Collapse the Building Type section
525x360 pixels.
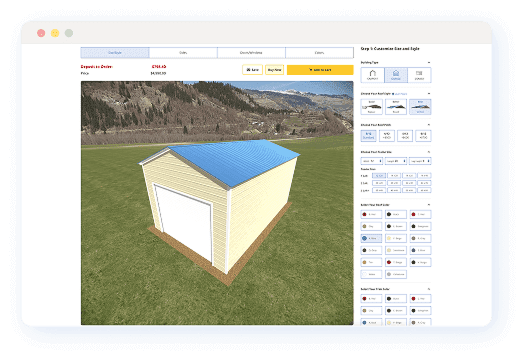[x=429, y=63]
